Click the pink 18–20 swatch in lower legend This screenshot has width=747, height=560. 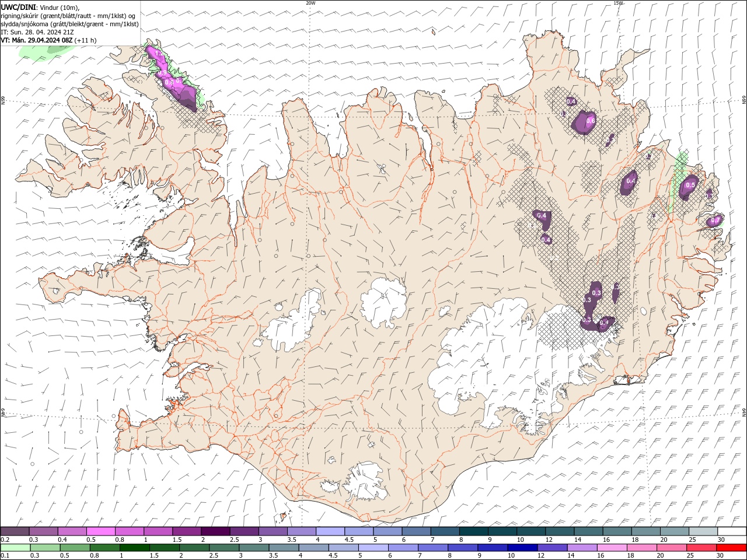[x=642, y=548]
